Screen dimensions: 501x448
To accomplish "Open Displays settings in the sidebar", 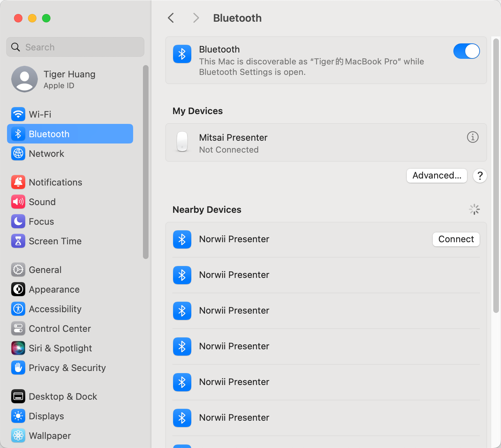I will click(x=70, y=416).
